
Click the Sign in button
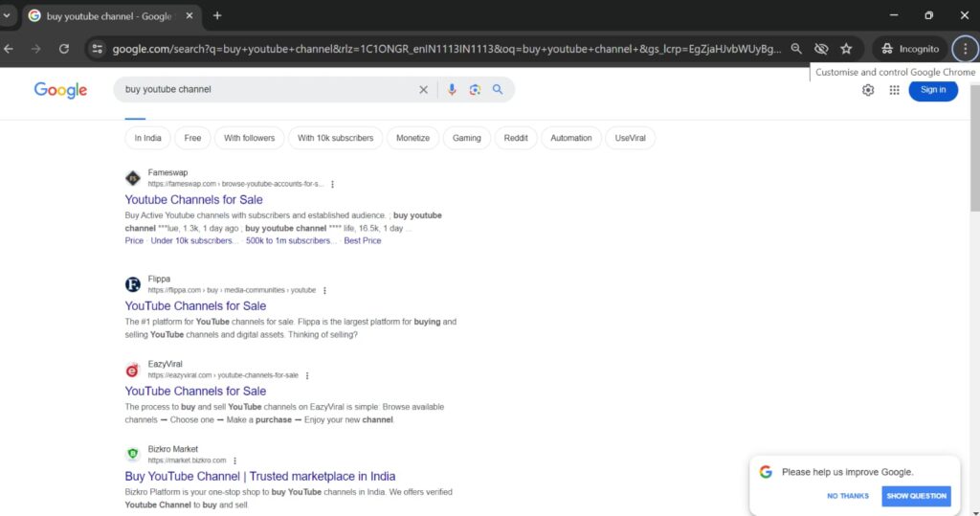pos(933,90)
